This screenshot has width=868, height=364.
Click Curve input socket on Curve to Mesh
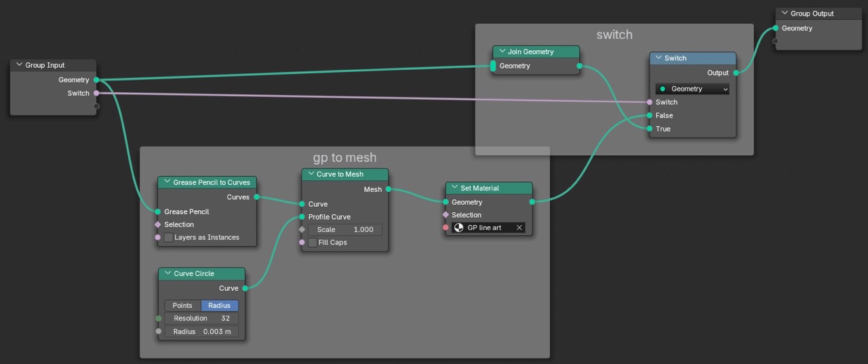click(x=302, y=204)
